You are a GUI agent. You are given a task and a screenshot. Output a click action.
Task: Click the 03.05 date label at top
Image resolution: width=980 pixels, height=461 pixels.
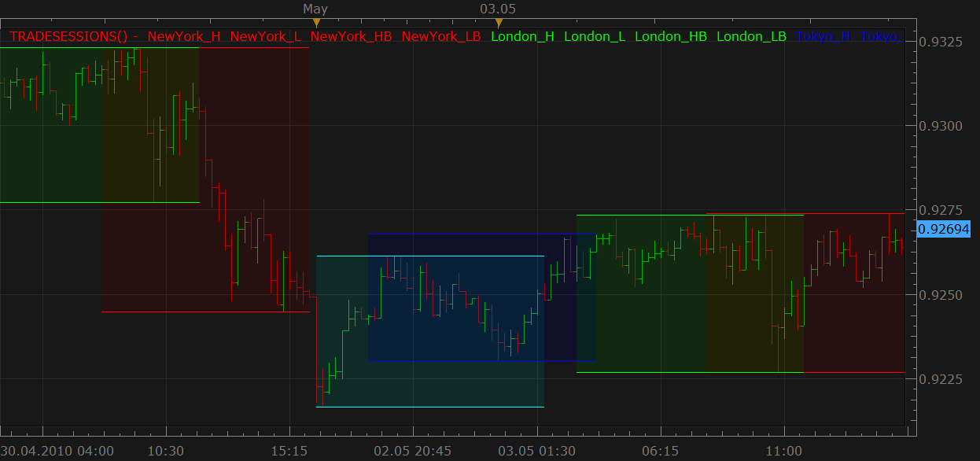[x=498, y=9]
